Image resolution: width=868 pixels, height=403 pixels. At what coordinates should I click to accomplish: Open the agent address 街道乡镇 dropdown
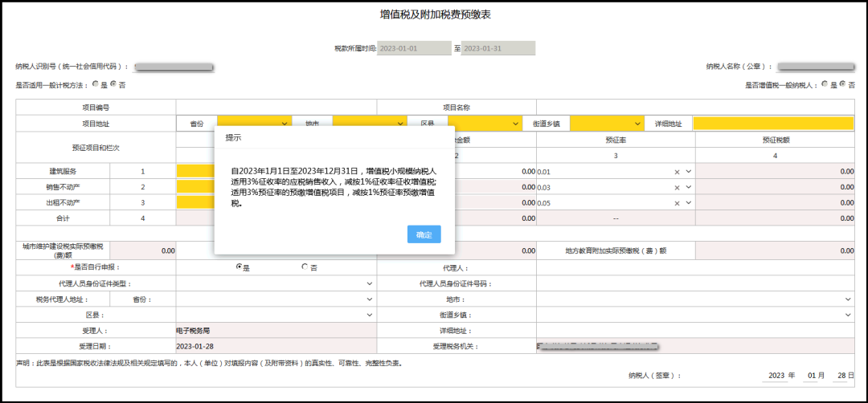pos(695,315)
